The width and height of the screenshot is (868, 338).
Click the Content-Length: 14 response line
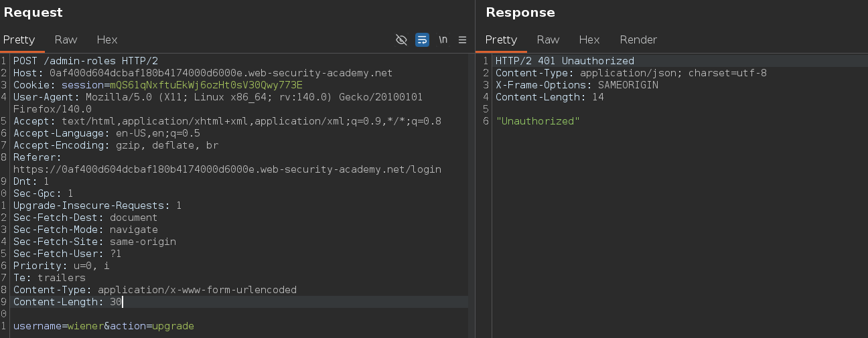point(550,97)
